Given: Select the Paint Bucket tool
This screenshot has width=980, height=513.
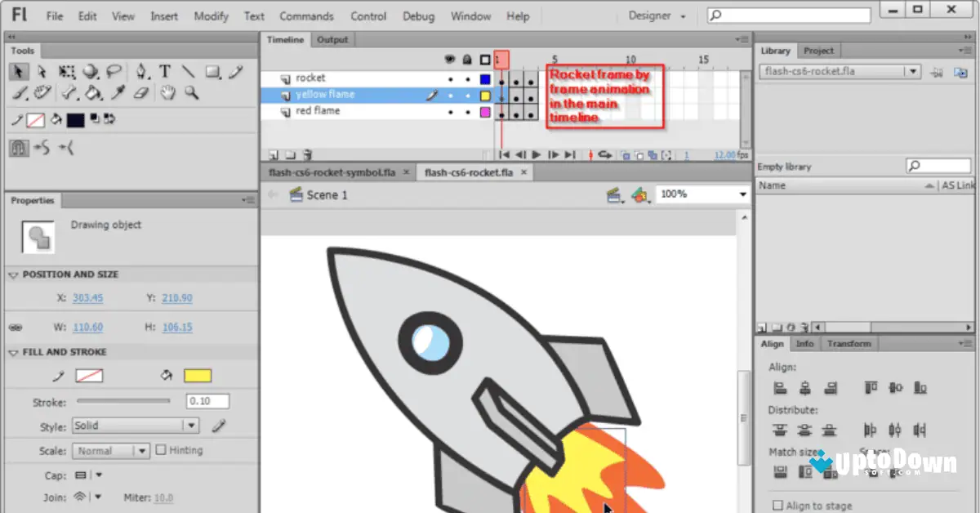Looking at the screenshot, I should (x=91, y=92).
